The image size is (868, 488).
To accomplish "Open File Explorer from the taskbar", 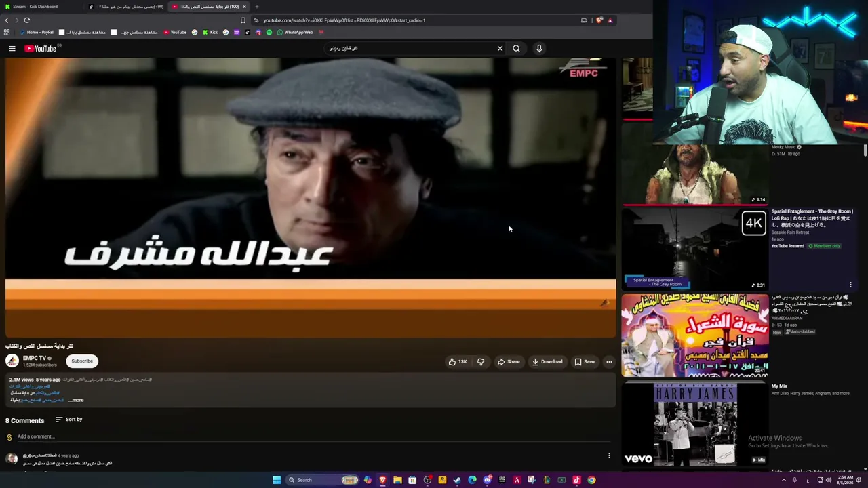I will pyautogui.click(x=397, y=480).
